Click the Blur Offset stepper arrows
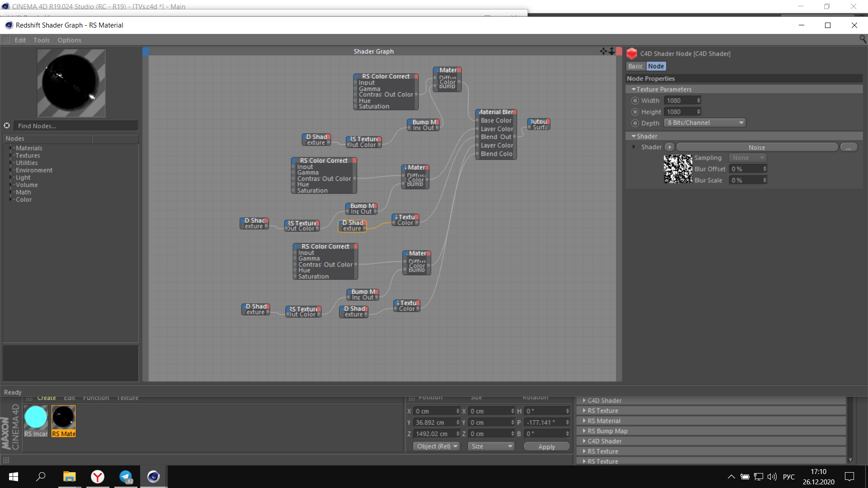Viewport: 868px width, 488px height. (764, 169)
